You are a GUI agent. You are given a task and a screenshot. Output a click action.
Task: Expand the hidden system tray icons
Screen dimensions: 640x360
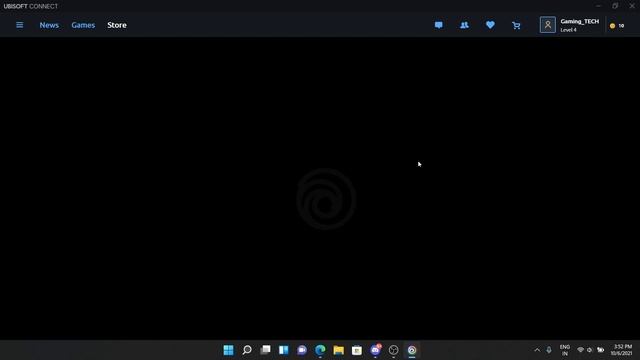[x=537, y=350]
